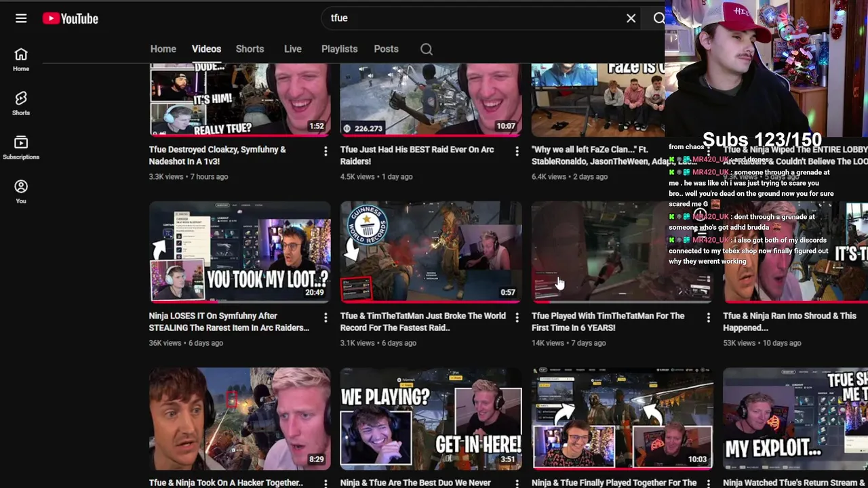Switch to the Live tab
Screen dimensions: 868x488
tap(293, 49)
